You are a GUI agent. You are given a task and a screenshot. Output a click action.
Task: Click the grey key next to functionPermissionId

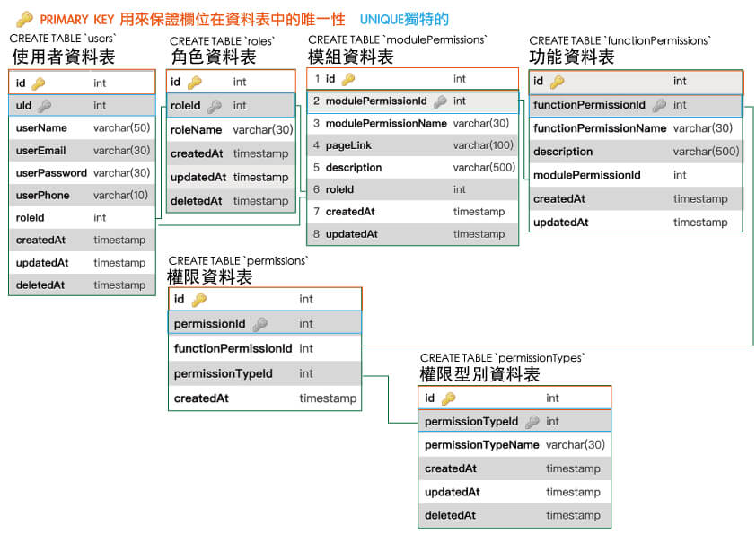point(659,105)
